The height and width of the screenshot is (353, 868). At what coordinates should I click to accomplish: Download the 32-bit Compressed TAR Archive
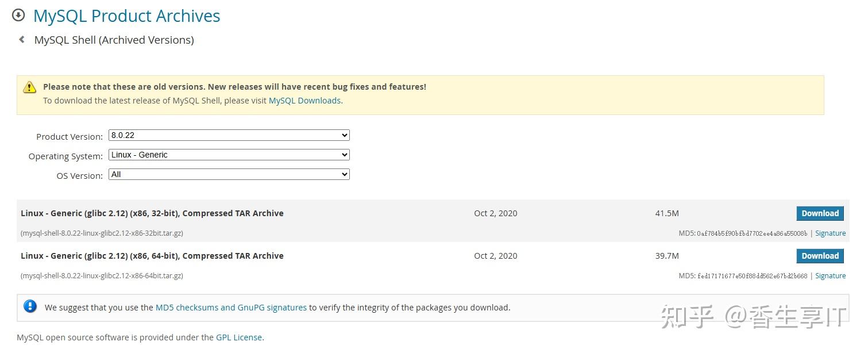(820, 213)
